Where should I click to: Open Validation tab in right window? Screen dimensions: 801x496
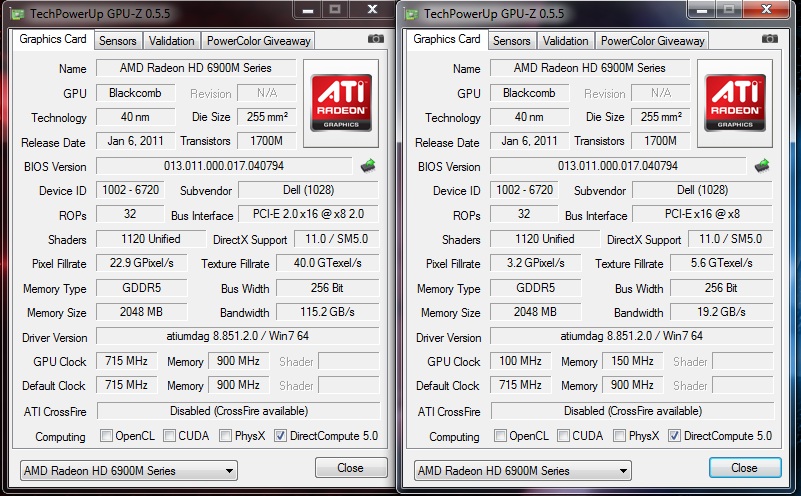(565, 41)
